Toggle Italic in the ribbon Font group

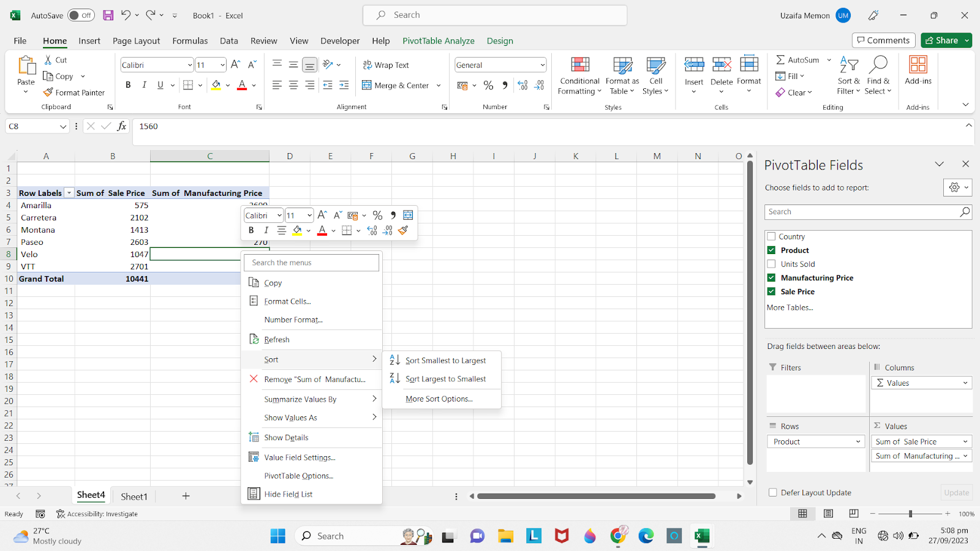pyautogui.click(x=144, y=85)
